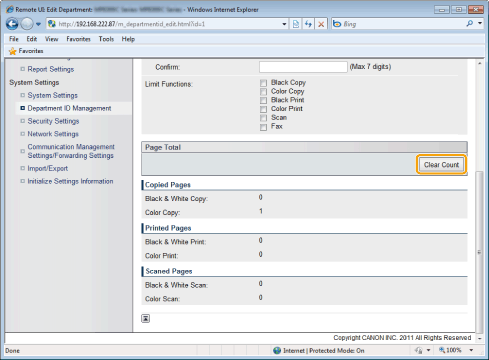This screenshot has height=360, width=489.
Task: Open the dropdown next to privacy icon
Action: 428,350
